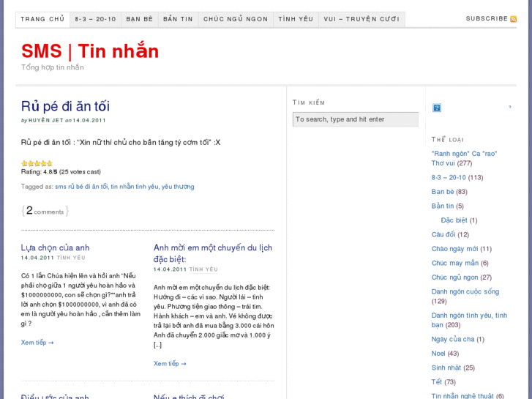Screen dimensions: 532x399
Task: Open post Anh mời em một chuyến du lịch
Action: pyautogui.click(x=213, y=253)
